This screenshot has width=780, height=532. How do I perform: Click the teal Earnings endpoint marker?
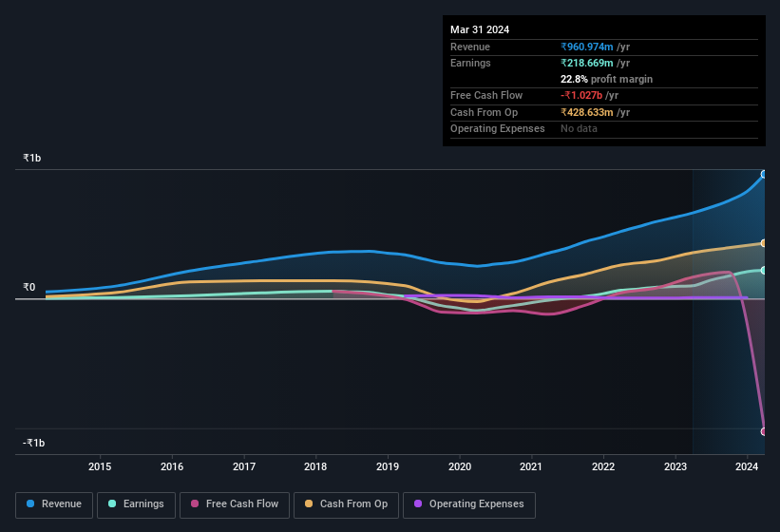[x=764, y=271]
